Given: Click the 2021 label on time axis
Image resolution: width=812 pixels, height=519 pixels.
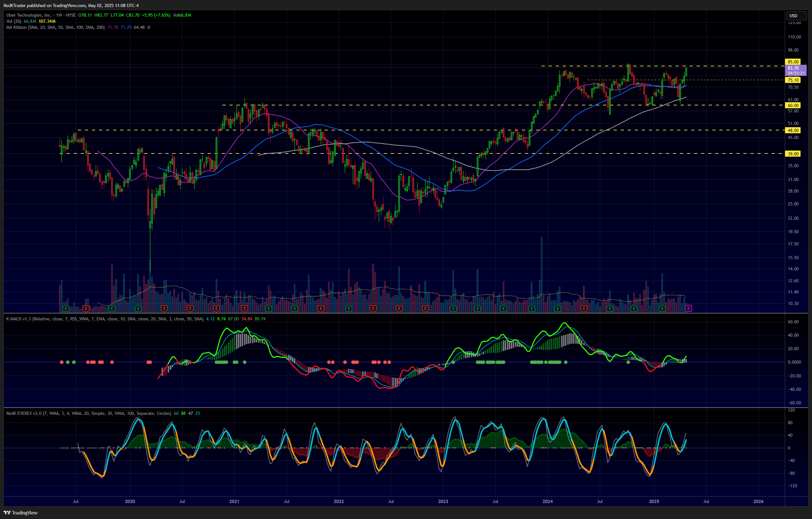Looking at the screenshot, I should (234, 501).
